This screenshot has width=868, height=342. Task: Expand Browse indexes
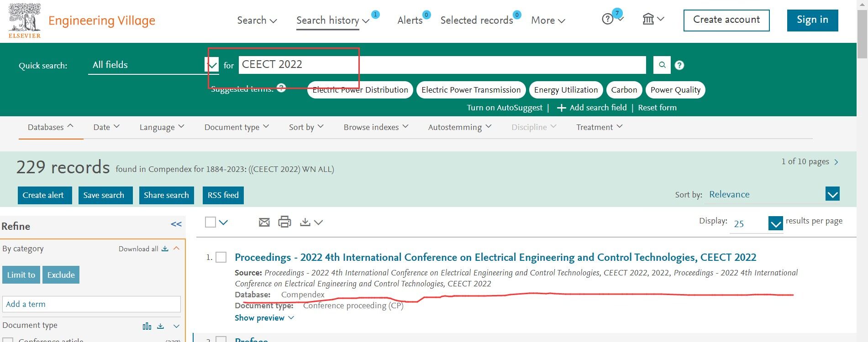pyautogui.click(x=376, y=127)
